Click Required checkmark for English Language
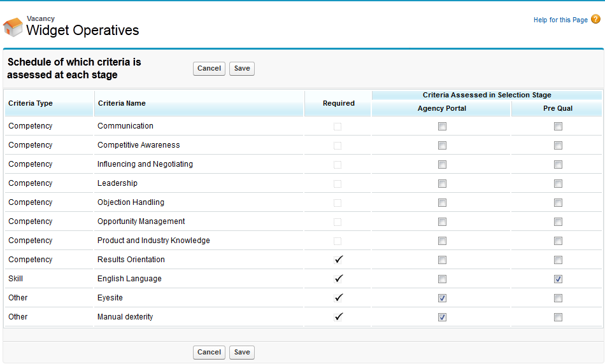Viewport: 605px width, 364px height. click(338, 278)
